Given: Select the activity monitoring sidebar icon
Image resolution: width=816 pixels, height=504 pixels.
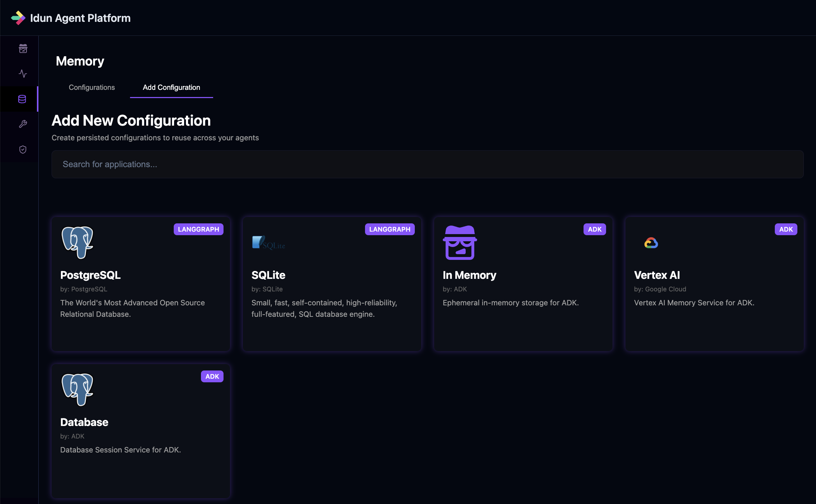Looking at the screenshot, I should point(23,74).
